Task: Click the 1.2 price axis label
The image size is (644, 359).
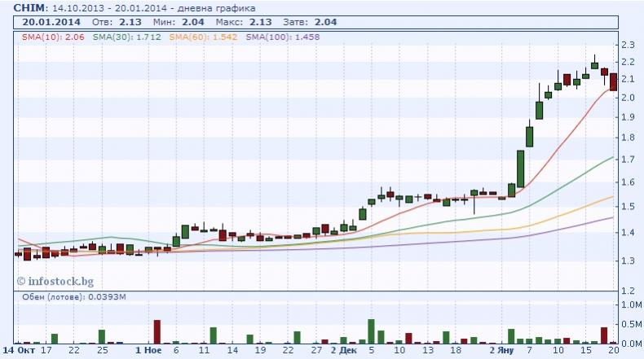Action: pyautogui.click(x=628, y=291)
